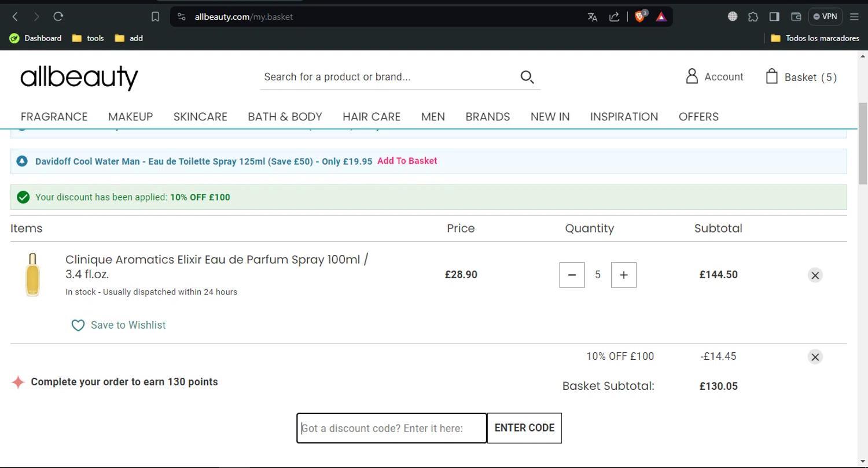Image resolution: width=868 pixels, height=468 pixels.
Task: Click the allbeauty logo
Action: pyautogui.click(x=79, y=77)
